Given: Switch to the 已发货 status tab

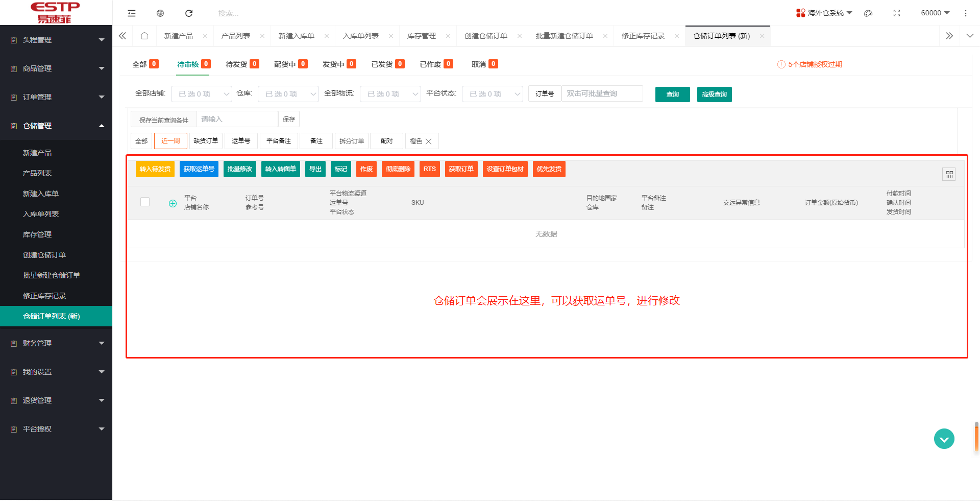Looking at the screenshot, I should (x=382, y=64).
